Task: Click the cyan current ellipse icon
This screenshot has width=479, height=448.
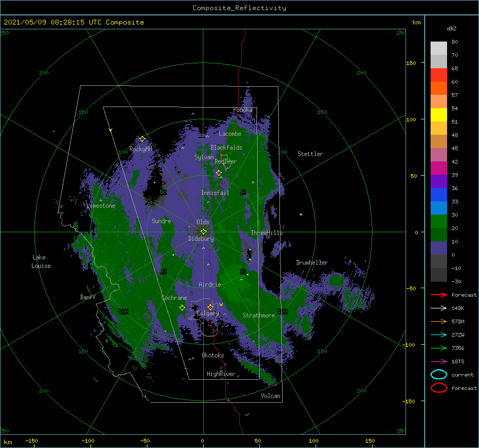Action: [x=439, y=374]
